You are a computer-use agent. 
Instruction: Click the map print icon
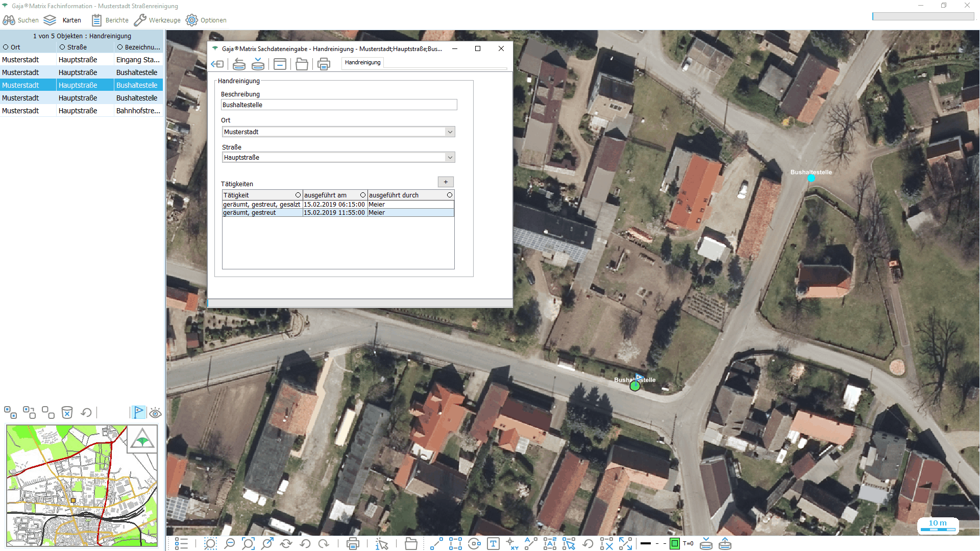(352, 544)
